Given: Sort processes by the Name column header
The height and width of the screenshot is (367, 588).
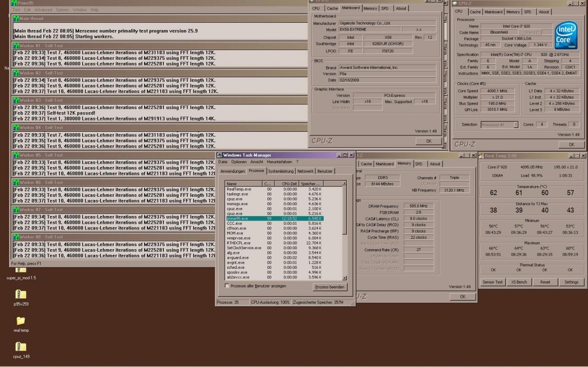Looking at the screenshot, I should pyautogui.click(x=243, y=184).
